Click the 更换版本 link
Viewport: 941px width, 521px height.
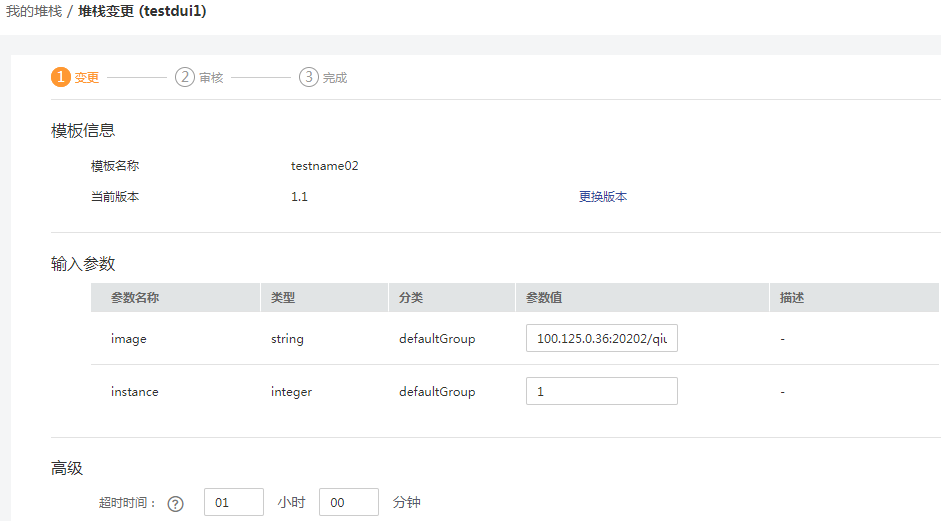pyautogui.click(x=603, y=197)
